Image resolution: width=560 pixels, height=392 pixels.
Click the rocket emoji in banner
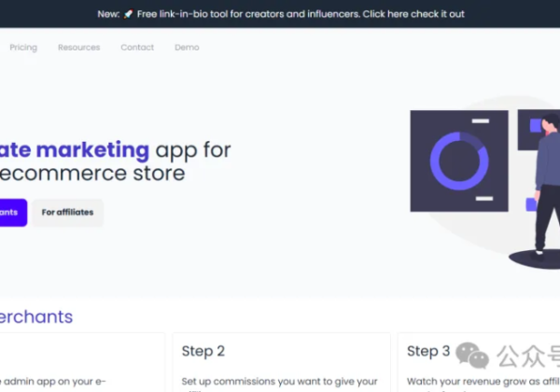click(x=128, y=14)
